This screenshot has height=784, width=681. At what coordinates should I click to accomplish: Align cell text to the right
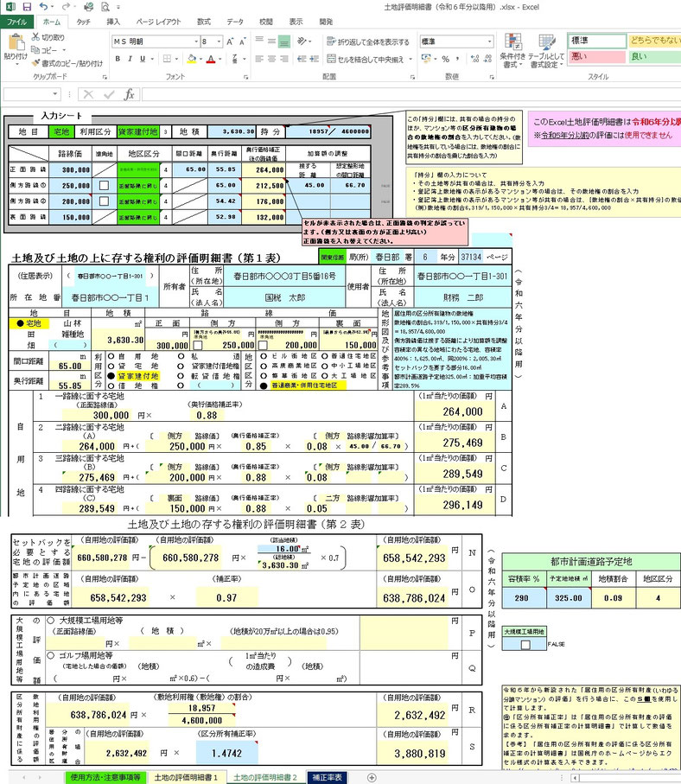pos(284,59)
